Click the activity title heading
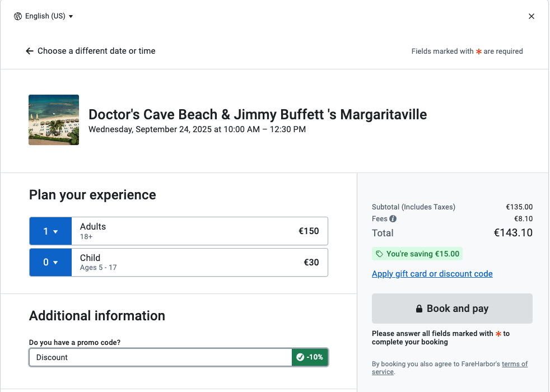The width and height of the screenshot is (550, 392). [258, 115]
